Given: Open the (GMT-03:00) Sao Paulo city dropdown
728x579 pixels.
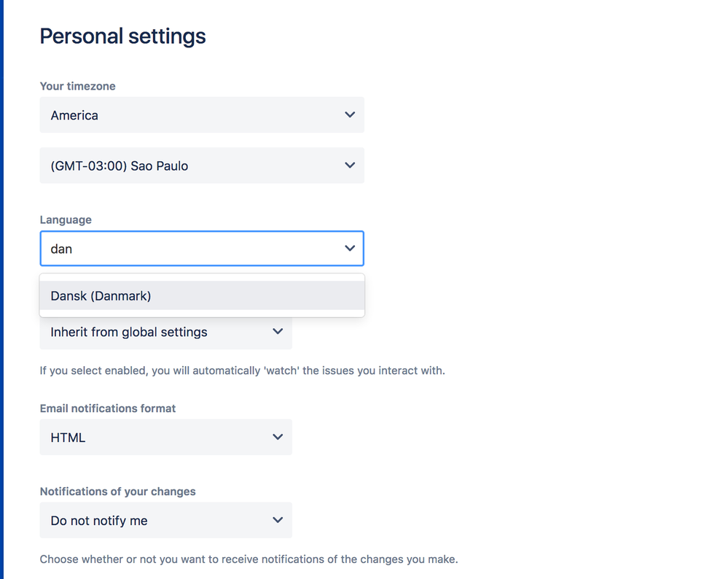Looking at the screenshot, I should click(x=202, y=166).
